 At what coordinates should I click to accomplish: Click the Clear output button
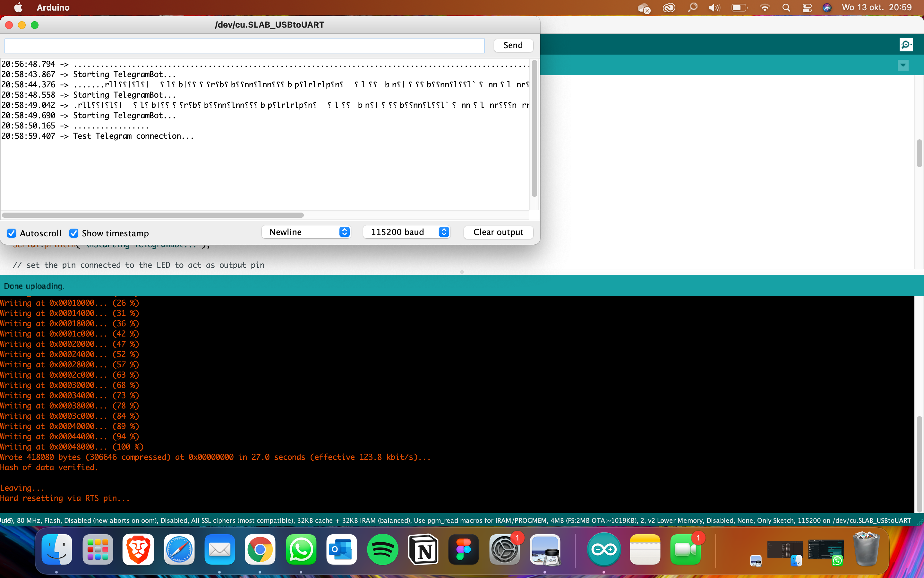coord(498,232)
